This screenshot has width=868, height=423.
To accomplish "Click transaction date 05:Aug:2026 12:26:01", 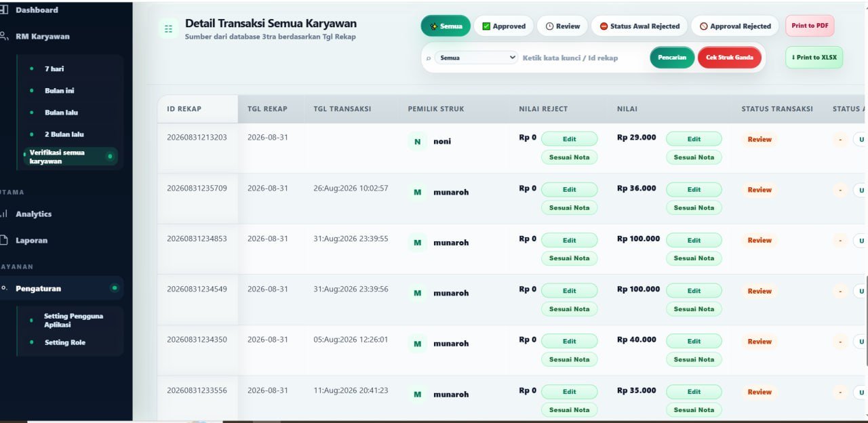I will [x=351, y=340].
